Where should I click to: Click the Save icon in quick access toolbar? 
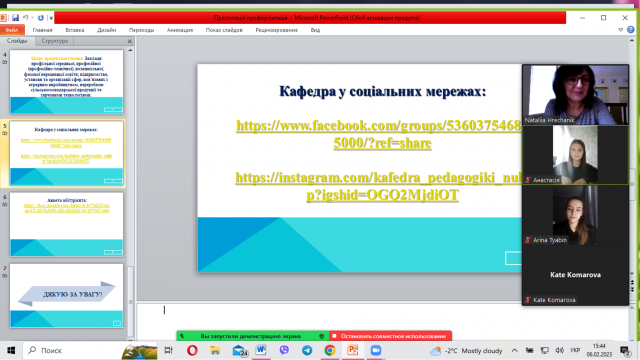(x=15, y=18)
